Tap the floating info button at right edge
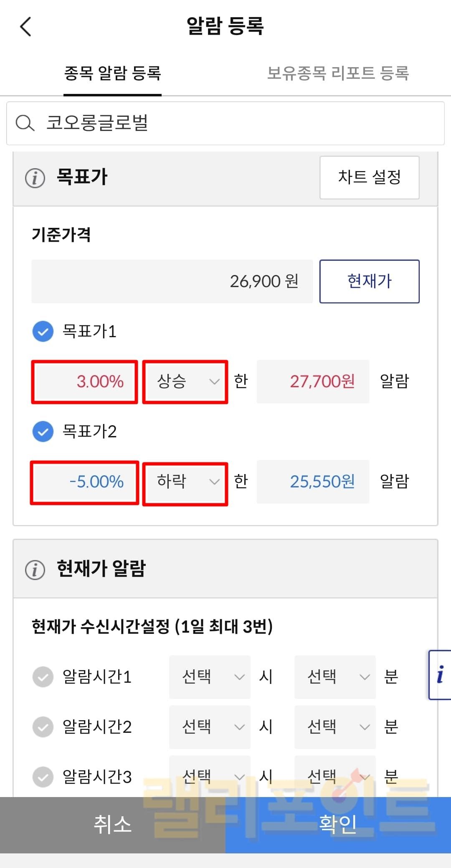451x868 pixels. pos(440,674)
